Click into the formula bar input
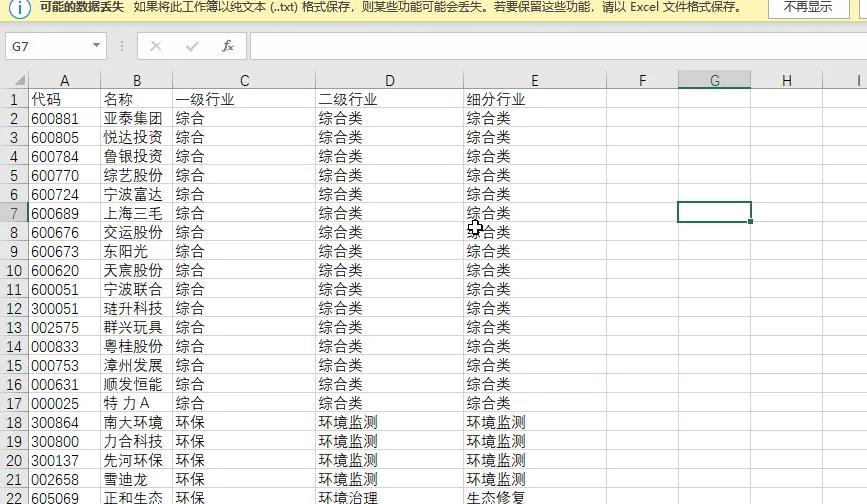Screen dimensions: 867x504 point(558,46)
